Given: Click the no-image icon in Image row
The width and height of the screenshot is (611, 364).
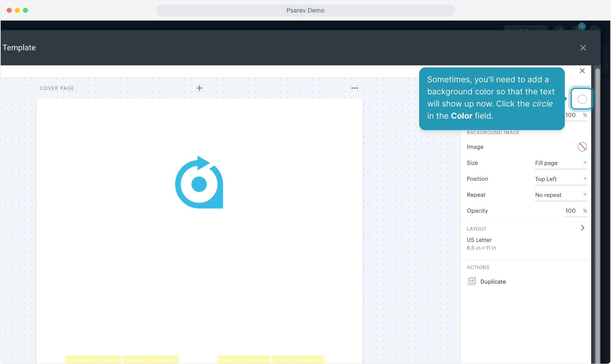Looking at the screenshot, I should click(x=582, y=147).
